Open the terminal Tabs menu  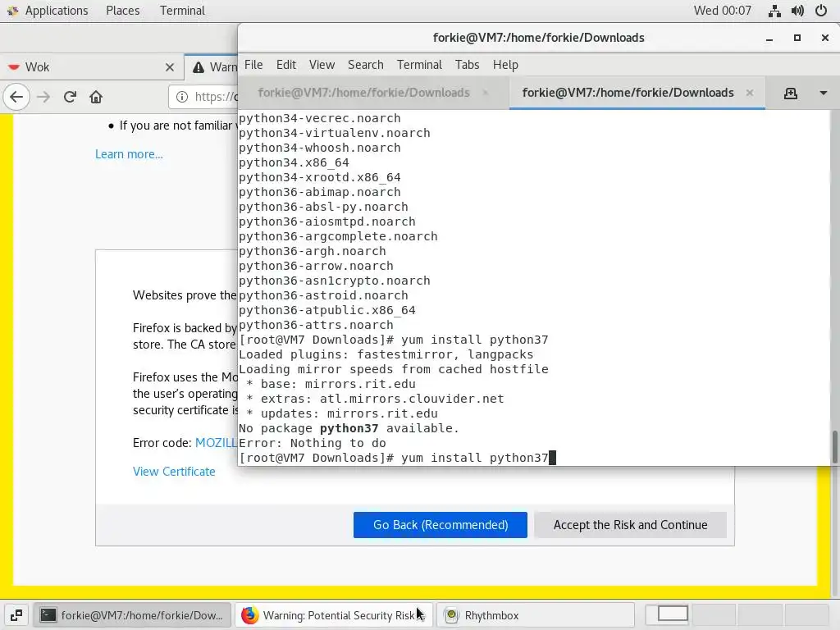(467, 65)
